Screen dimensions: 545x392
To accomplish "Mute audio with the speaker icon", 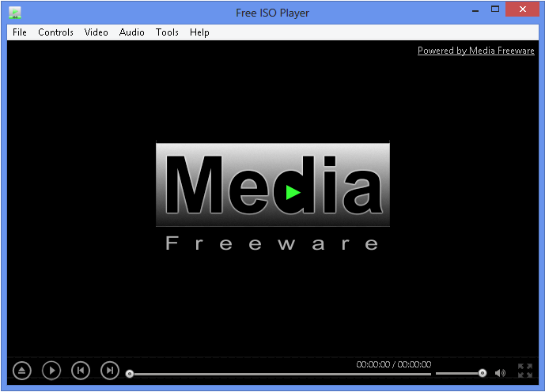I will pos(500,373).
